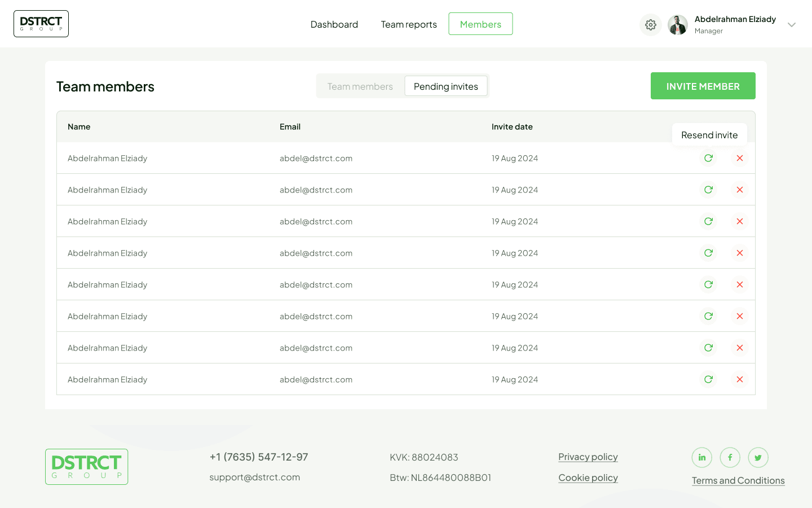Screen dimensions: 812x508
Task: Open settings via the gear icon
Action: tap(650, 25)
